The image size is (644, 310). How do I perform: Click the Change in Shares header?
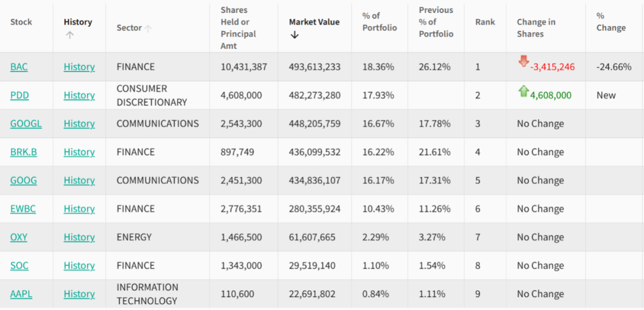pos(535,28)
